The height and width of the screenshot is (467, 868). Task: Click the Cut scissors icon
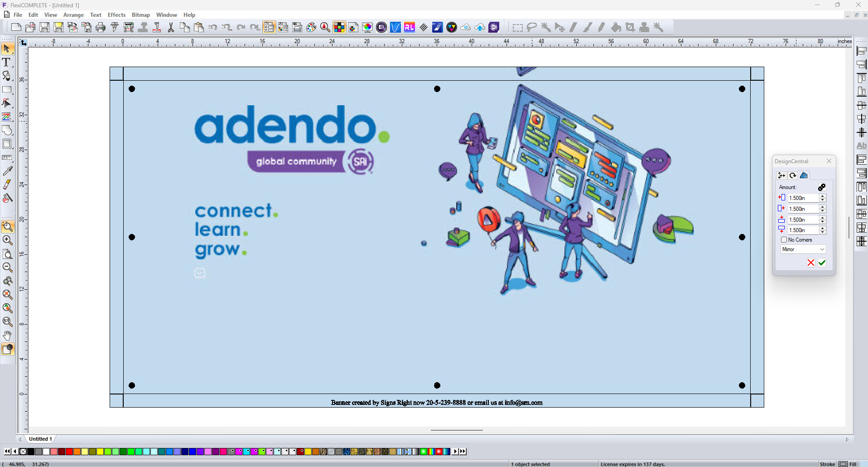pyautogui.click(x=171, y=27)
